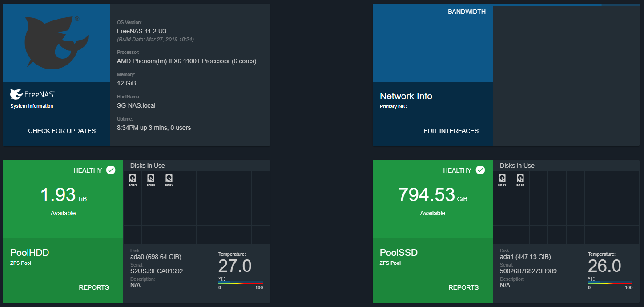Click the PoolSSD healthy checkmark icon

coord(480,170)
